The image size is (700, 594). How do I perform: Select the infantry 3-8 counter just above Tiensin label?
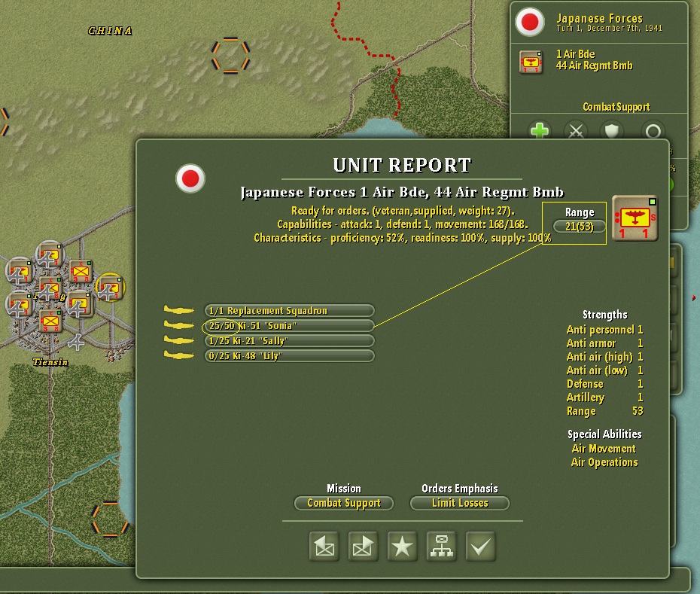tap(50, 321)
